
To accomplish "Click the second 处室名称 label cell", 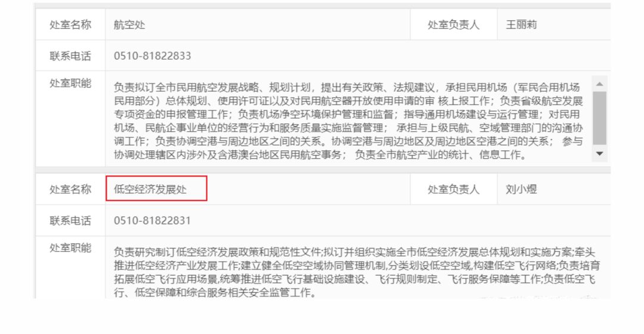I will click(70, 190).
